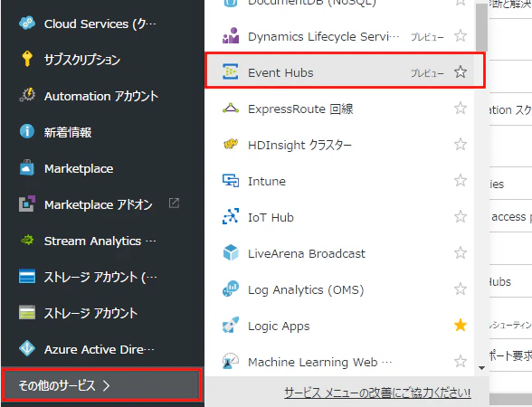Click the Logic Apps rocket icon
Viewport: 532px width, 407px height.
(231, 325)
